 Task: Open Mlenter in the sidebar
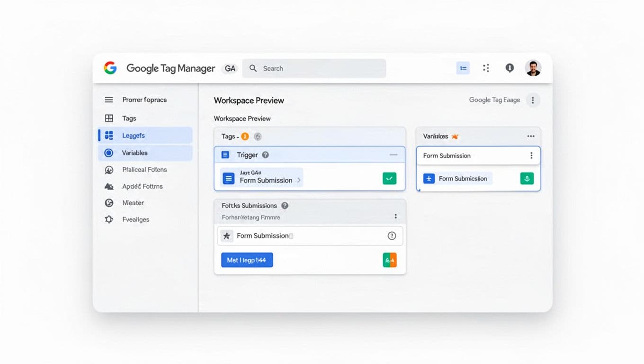[133, 203]
